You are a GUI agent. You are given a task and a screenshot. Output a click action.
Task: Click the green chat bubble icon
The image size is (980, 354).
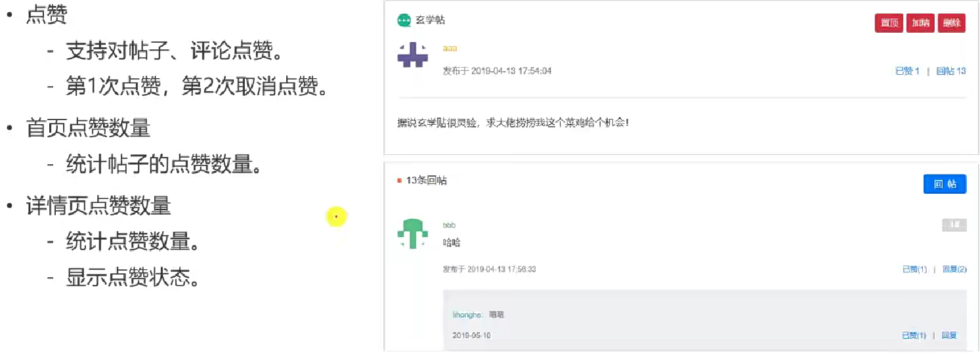pos(404,20)
